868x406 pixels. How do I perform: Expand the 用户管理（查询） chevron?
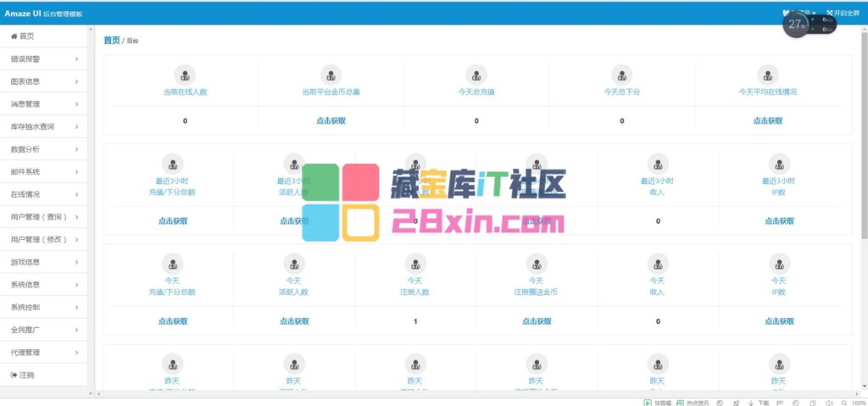[x=76, y=217]
